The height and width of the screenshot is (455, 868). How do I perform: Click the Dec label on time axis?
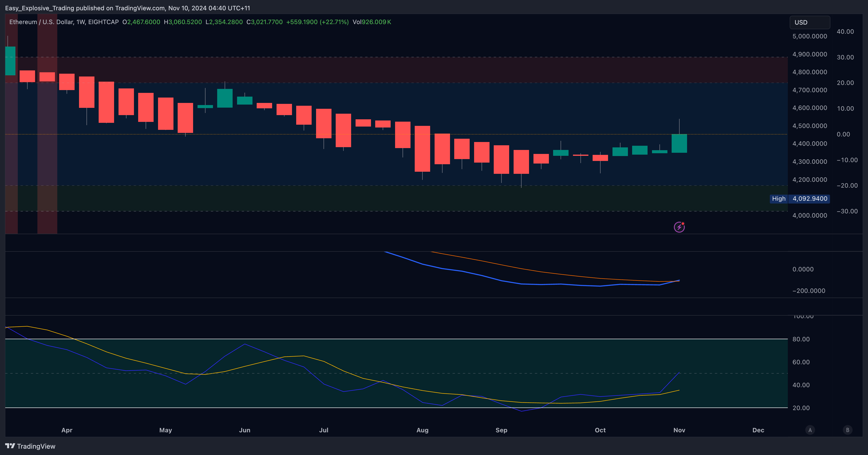coord(758,430)
